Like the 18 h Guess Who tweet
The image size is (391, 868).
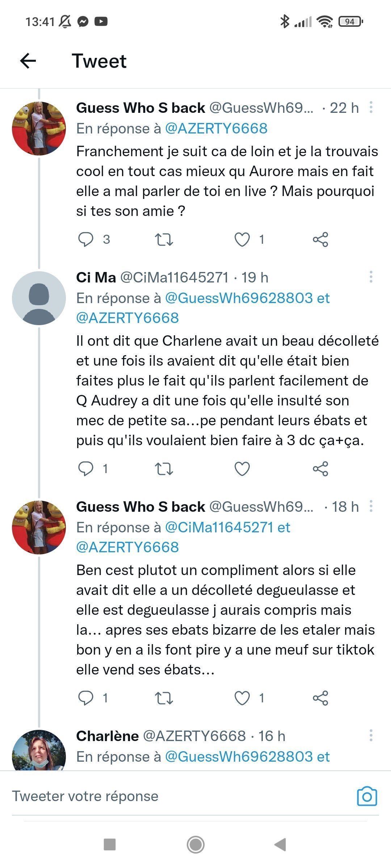tap(242, 698)
